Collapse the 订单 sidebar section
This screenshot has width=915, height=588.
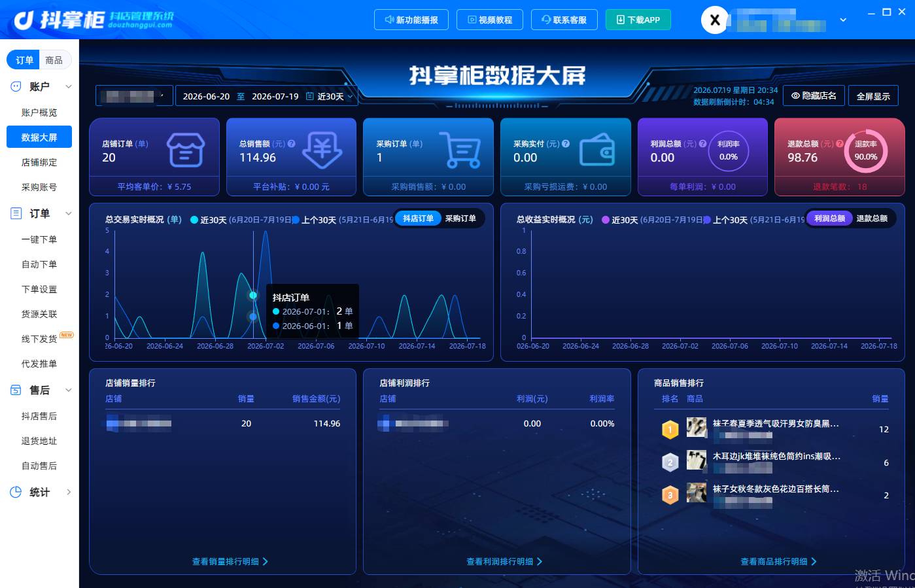coord(68,213)
